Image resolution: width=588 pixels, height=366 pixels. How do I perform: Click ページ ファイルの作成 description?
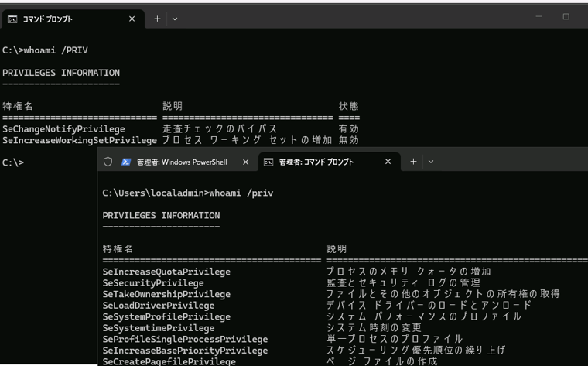point(382,361)
